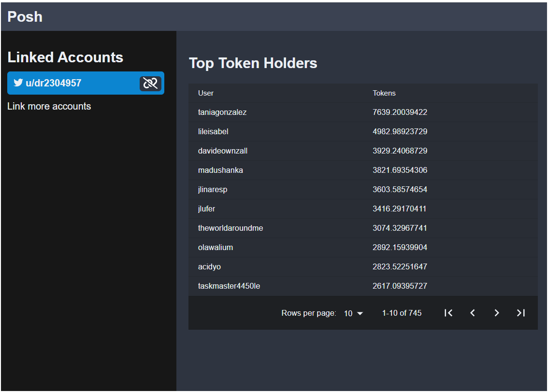Image resolution: width=548 pixels, height=392 pixels.
Task: Select user lileisabel
Action: (x=213, y=132)
